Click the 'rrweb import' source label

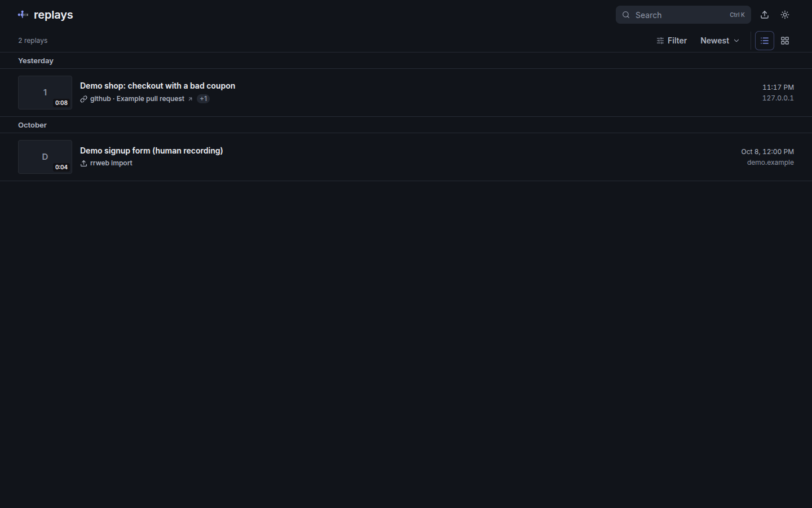pyautogui.click(x=111, y=163)
